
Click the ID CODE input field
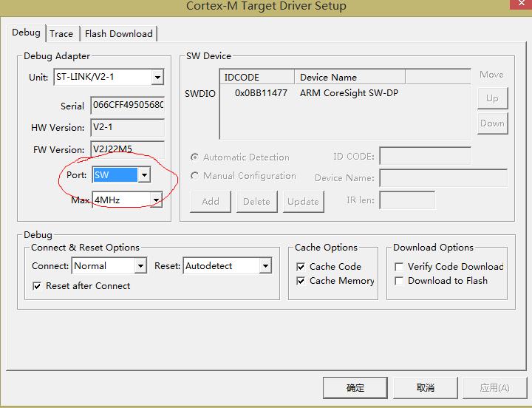point(425,156)
